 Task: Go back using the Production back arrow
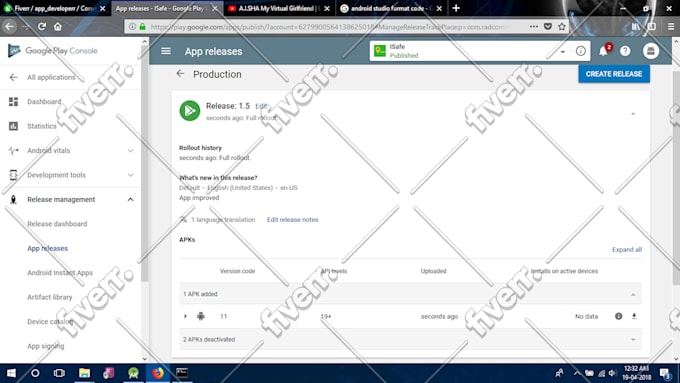180,74
